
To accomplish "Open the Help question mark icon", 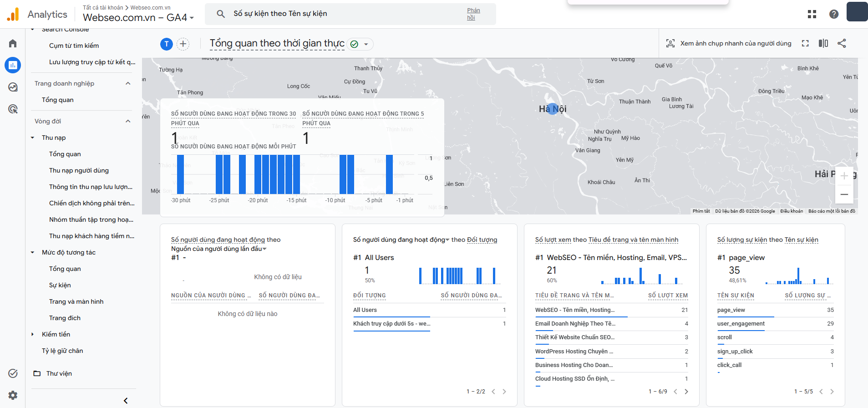I will [834, 14].
